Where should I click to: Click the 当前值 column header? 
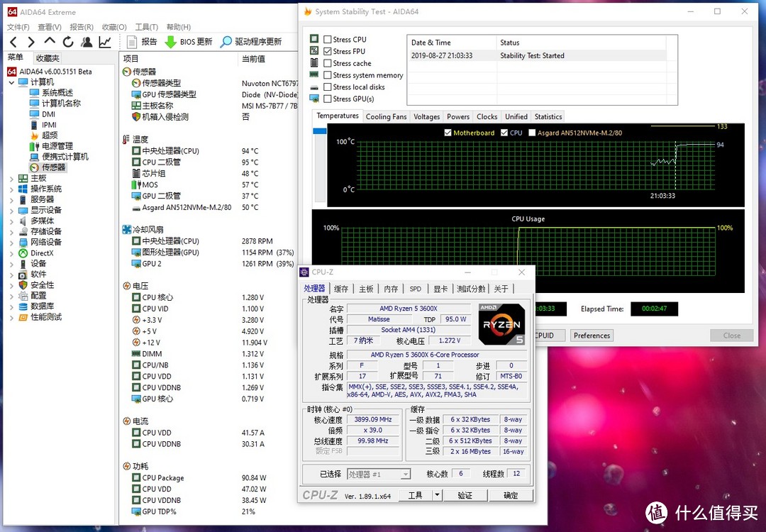pyautogui.click(x=267, y=59)
